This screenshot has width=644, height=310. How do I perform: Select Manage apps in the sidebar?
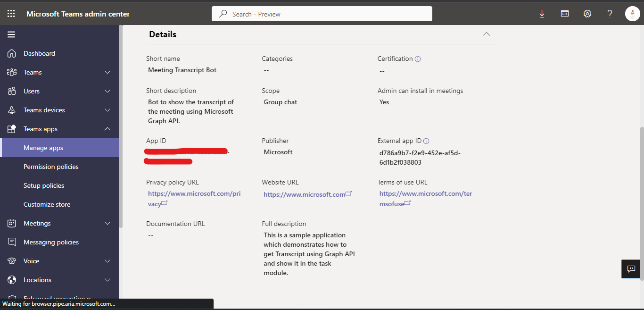[42, 147]
